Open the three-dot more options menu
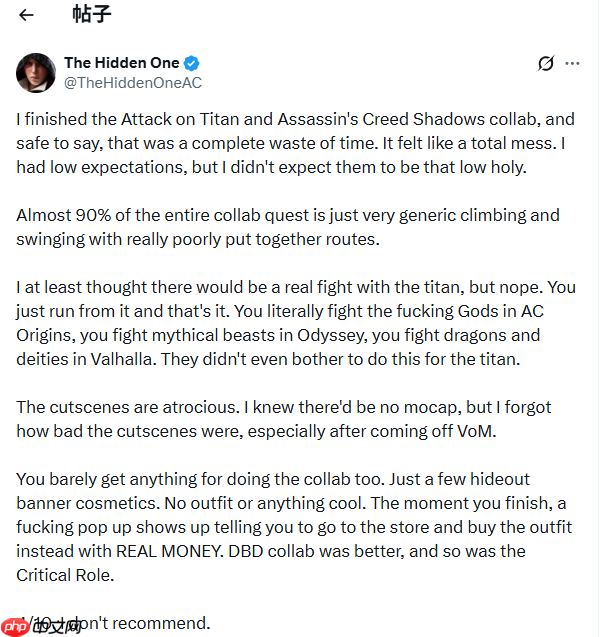Image resolution: width=600 pixels, height=637 pixels. [x=572, y=64]
